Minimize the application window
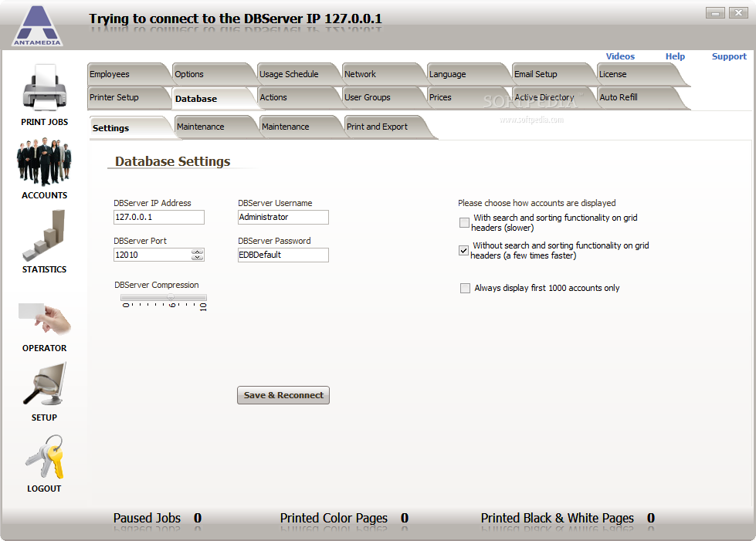Screen dimensions: 756x541 [715, 13]
